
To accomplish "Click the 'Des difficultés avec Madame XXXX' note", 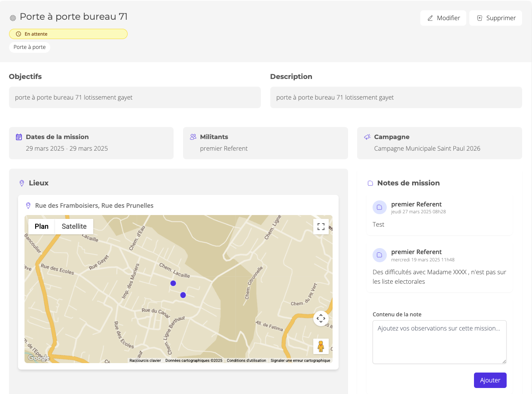I will [x=440, y=277].
